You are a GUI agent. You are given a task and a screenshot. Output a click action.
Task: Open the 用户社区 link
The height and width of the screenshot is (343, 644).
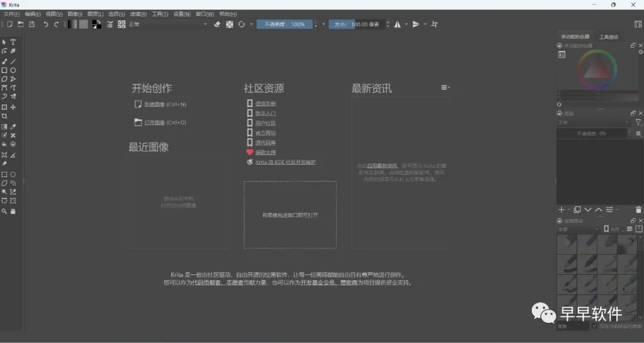click(x=266, y=123)
